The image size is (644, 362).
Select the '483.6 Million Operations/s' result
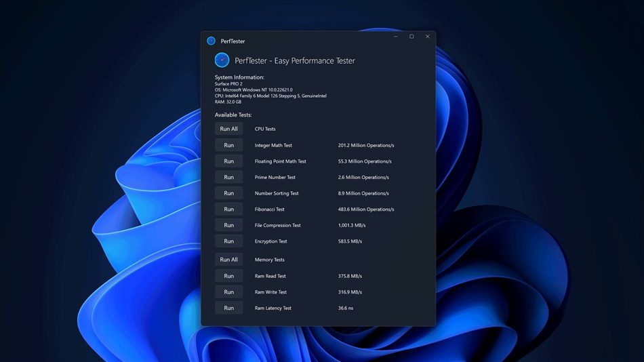click(366, 209)
